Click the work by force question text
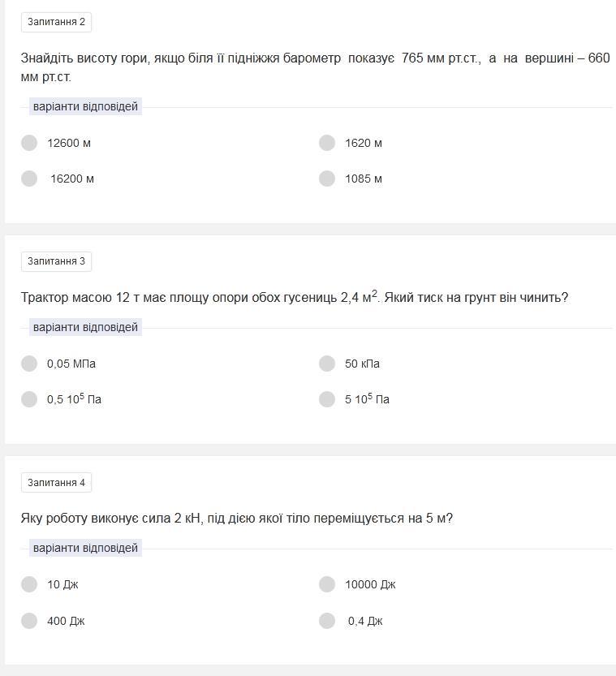Image resolution: width=616 pixels, height=676 pixels. pos(236,519)
